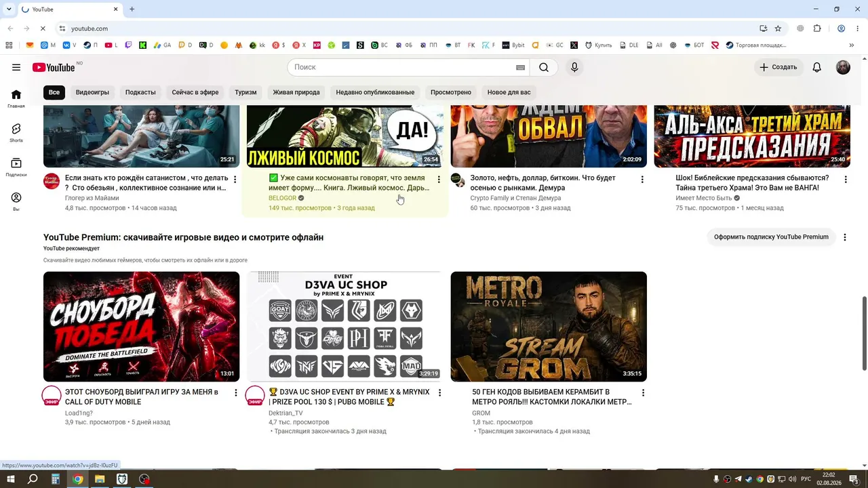Select the Видеоигры filter chip
The height and width of the screenshot is (488, 868).
pyautogui.click(x=92, y=92)
